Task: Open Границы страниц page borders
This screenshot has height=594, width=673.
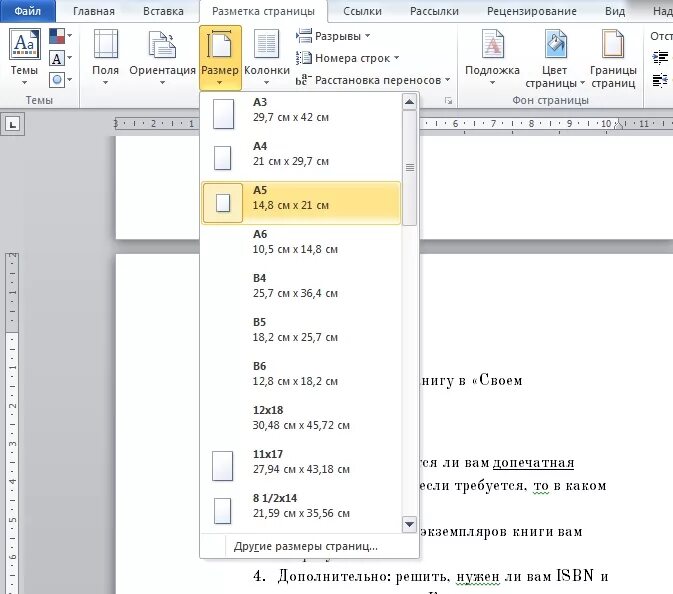Action: 613,58
